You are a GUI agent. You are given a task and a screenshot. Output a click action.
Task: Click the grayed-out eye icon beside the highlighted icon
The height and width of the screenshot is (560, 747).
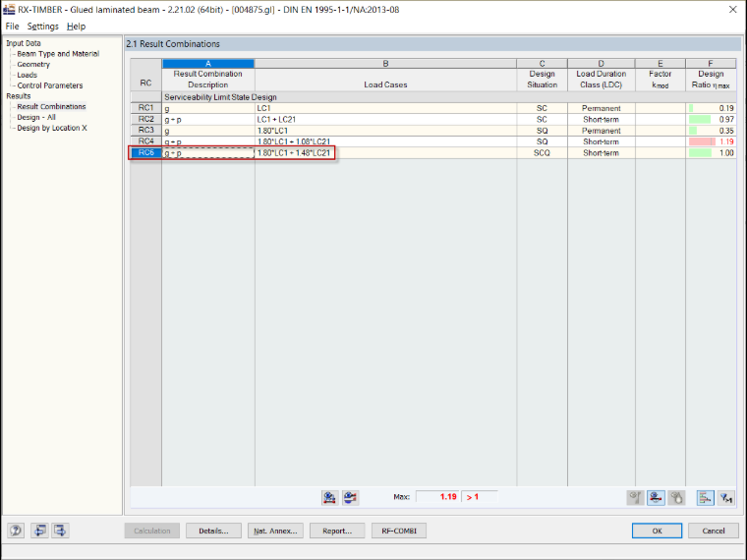coord(635,498)
